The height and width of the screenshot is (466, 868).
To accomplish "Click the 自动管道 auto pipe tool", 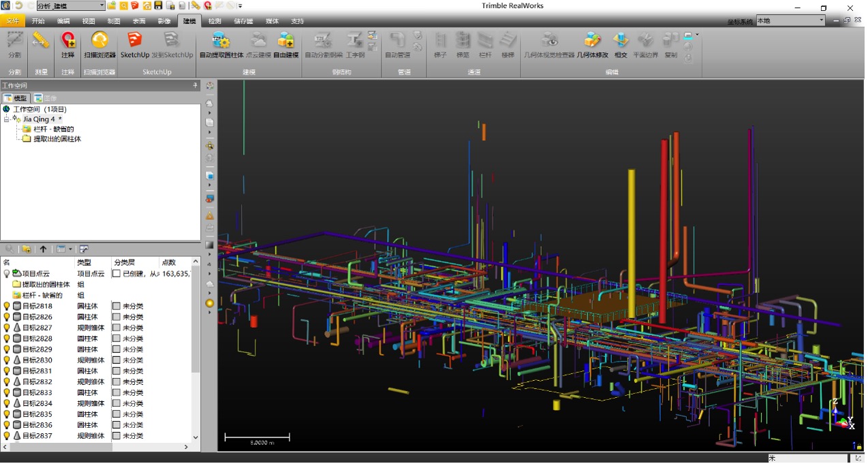I will pyautogui.click(x=397, y=45).
